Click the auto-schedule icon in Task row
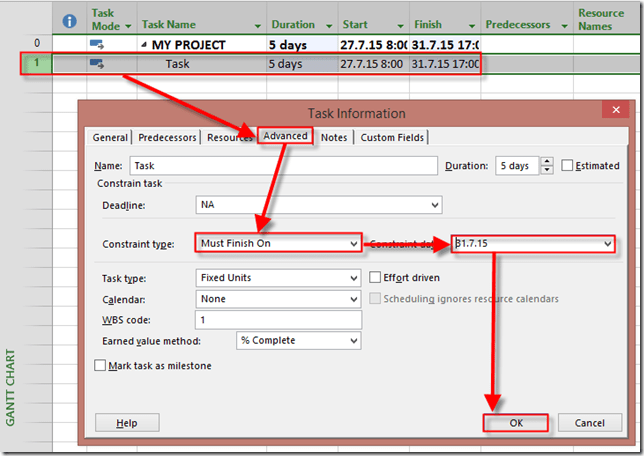644x456 pixels. pyautogui.click(x=97, y=64)
